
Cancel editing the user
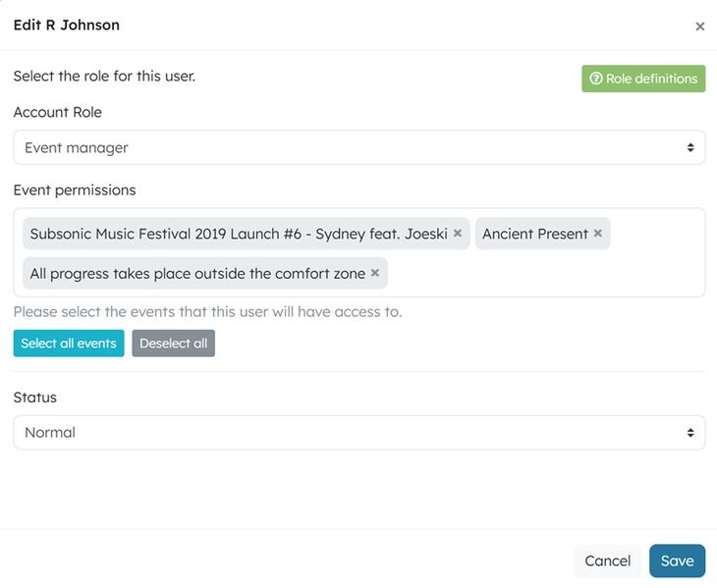(x=607, y=561)
